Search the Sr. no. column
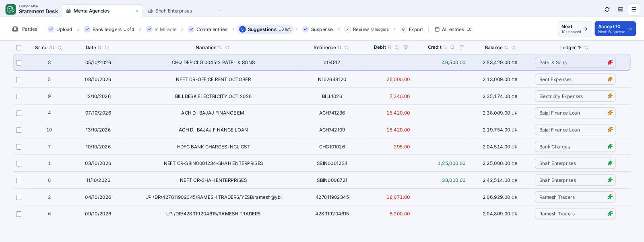Image resolution: width=644 pixels, height=242 pixels. point(60,48)
